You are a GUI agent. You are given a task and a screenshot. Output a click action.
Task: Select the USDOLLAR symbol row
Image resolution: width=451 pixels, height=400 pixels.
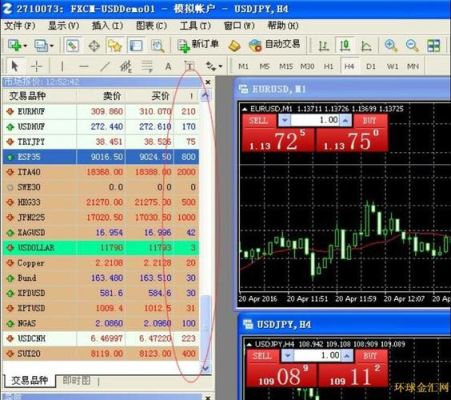pos(101,248)
